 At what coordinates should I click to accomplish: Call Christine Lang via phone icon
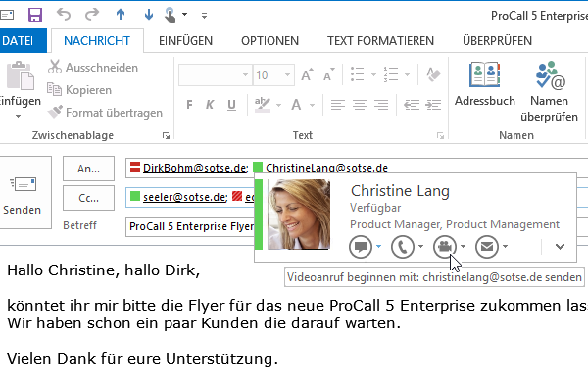pos(403,247)
